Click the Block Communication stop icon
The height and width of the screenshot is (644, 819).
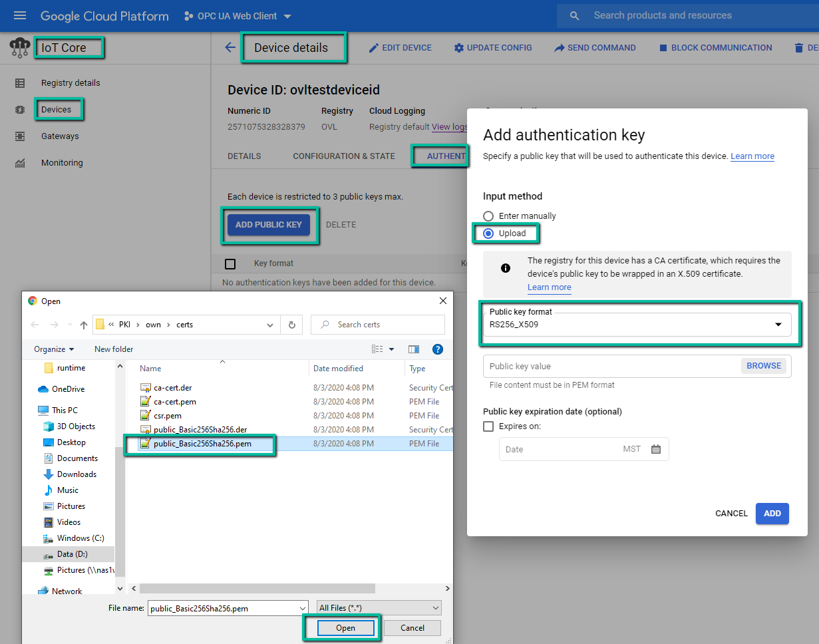click(x=663, y=48)
